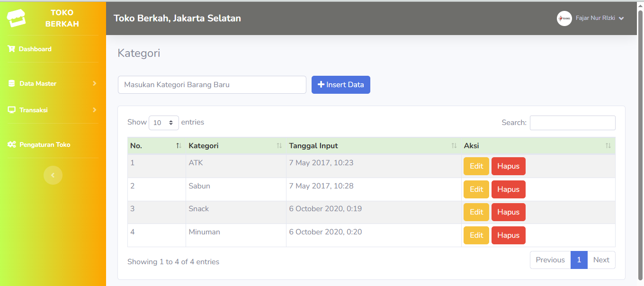
Task: Sort the Kategori column
Action: point(279,146)
